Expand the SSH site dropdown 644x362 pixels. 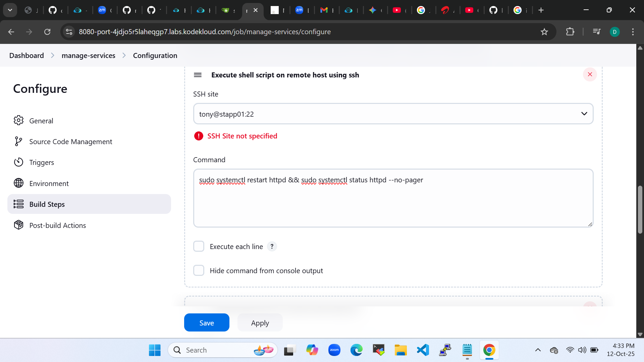tap(584, 114)
